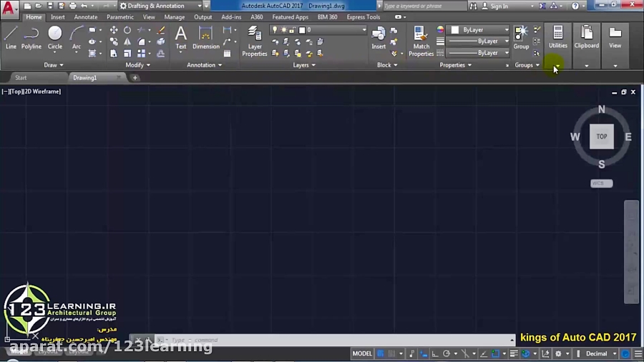This screenshot has width=644, height=362.
Task: Expand the Layers panel
Action: (x=304, y=65)
